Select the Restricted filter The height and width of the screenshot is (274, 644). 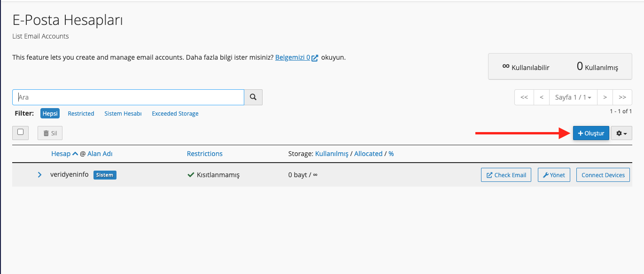81,114
